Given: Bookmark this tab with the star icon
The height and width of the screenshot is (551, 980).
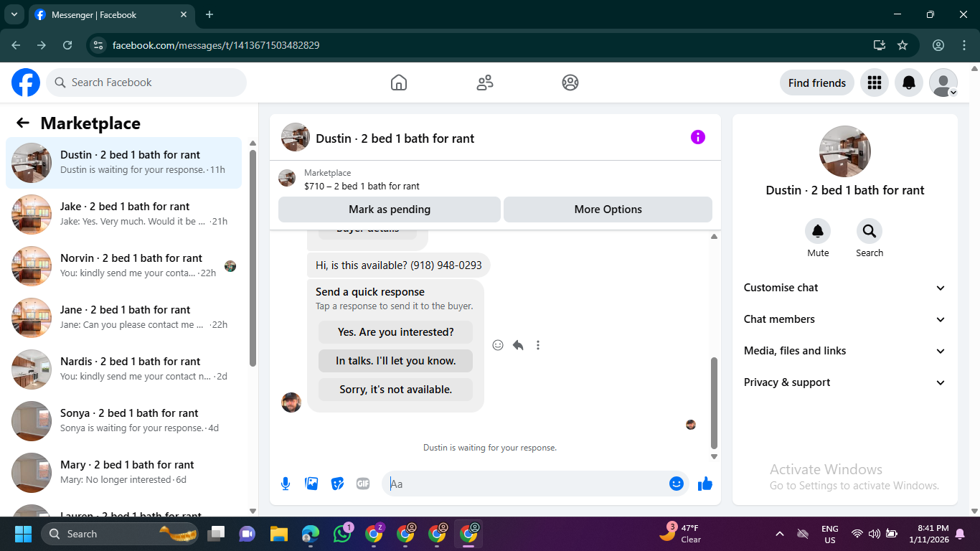Looking at the screenshot, I should tap(903, 45).
